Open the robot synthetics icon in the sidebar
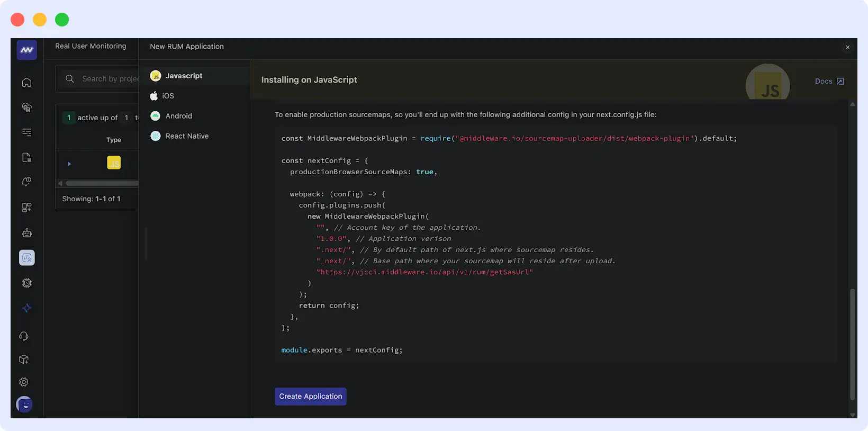The height and width of the screenshot is (431, 868). 26,233
